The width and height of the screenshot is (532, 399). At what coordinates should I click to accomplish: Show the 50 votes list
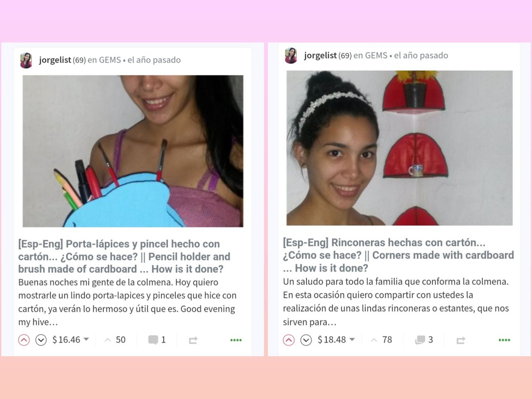pyautogui.click(x=115, y=340)
